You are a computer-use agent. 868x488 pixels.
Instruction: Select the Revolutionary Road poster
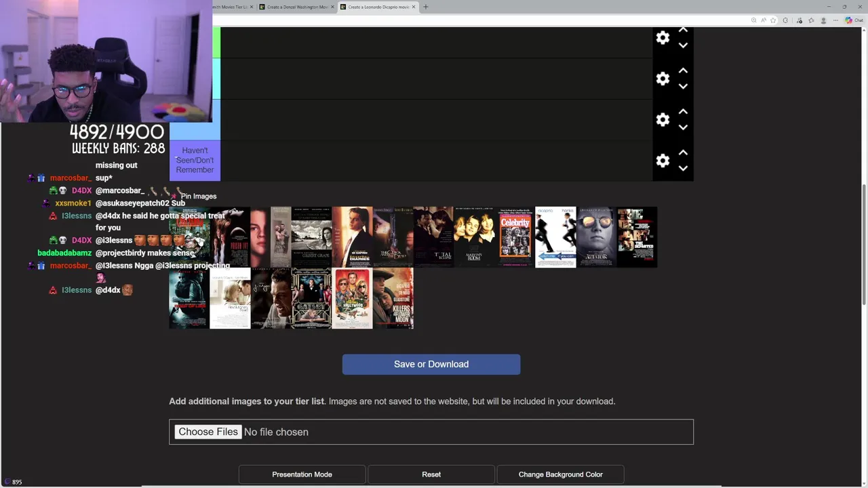pyautogui.click(x=230, y=298)
